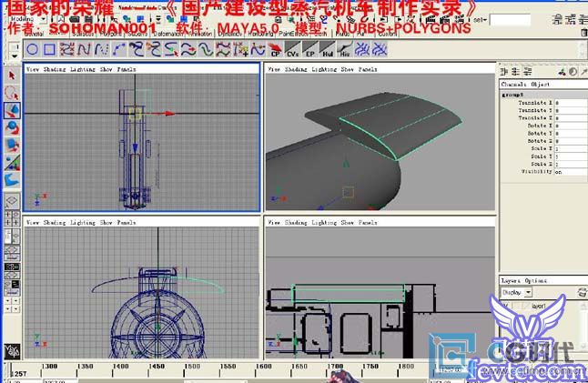Viewport: 588px width, 383px height.
Task: Click the CVs display shelf icon
Action: pos(292,49)
